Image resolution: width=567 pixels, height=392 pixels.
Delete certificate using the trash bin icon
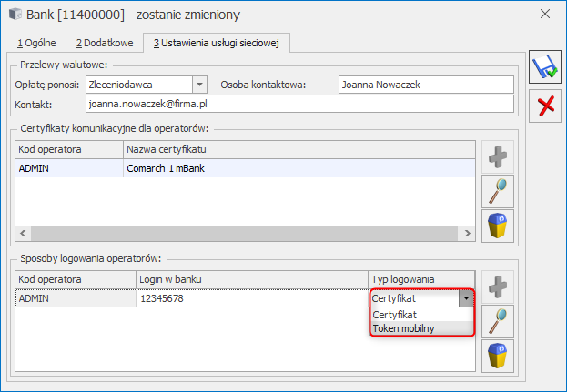[x=497, y=226]
